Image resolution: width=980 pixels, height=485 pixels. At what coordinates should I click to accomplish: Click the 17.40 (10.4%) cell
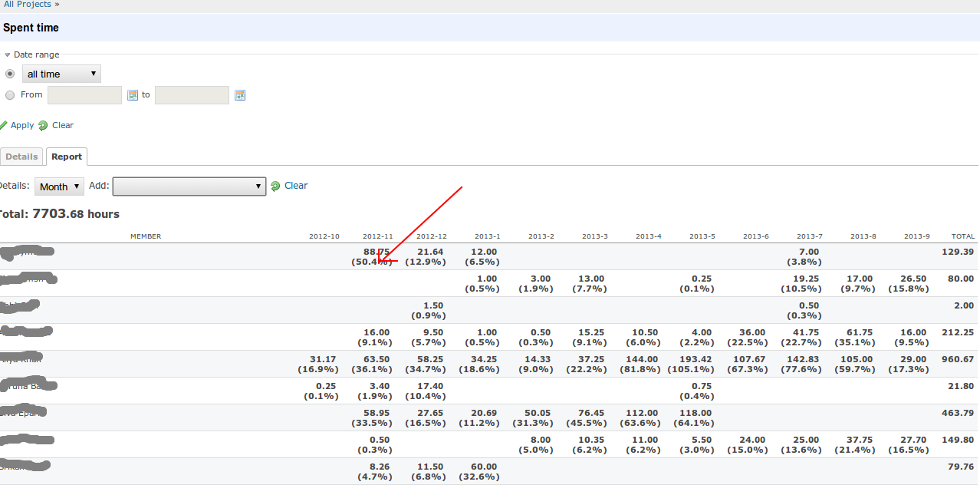pos(426,391)
